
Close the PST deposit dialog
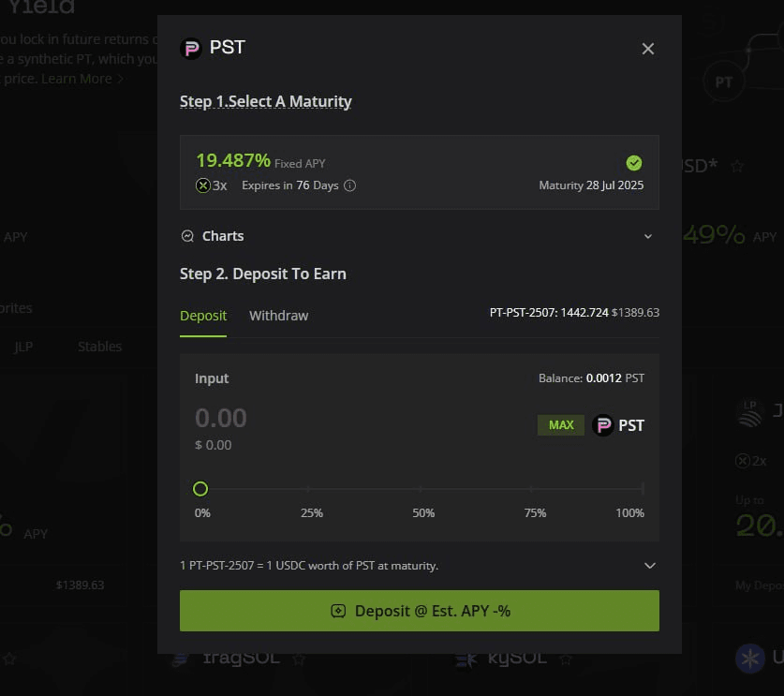point(647,49)
